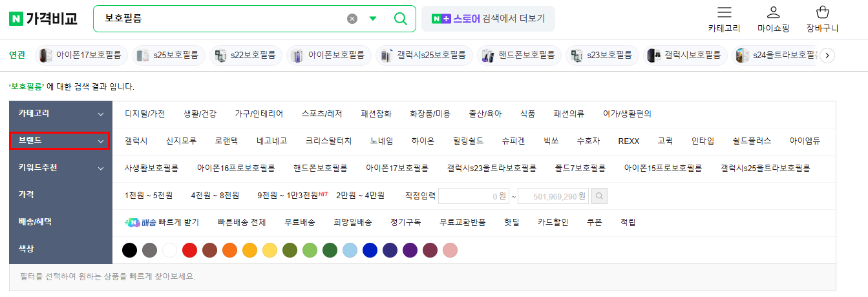This screenshot has height=297, width=868.
Task: Open 마이쇼핑 profile icon
Action: click(773, 13)
